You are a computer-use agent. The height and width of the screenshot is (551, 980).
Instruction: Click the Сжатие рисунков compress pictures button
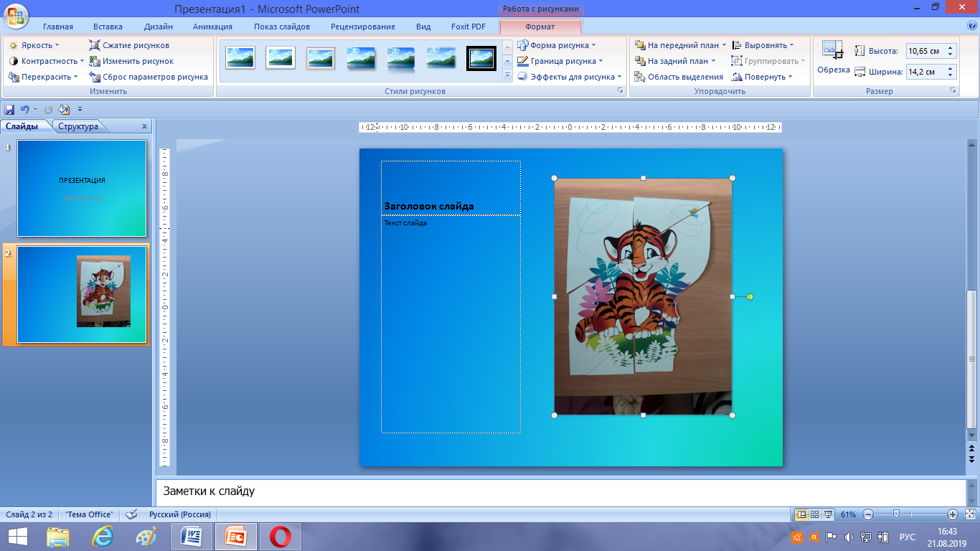(129, 45)
